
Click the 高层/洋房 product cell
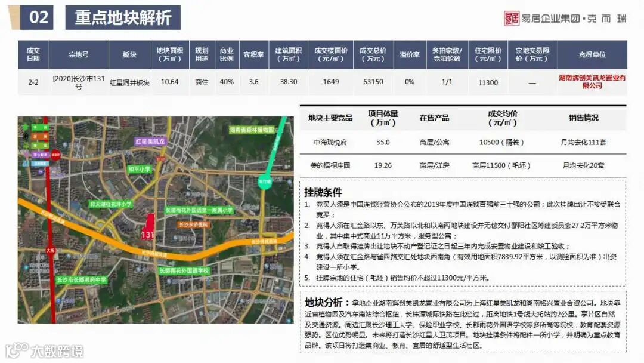pyautogui.click(x=434, y=165)
